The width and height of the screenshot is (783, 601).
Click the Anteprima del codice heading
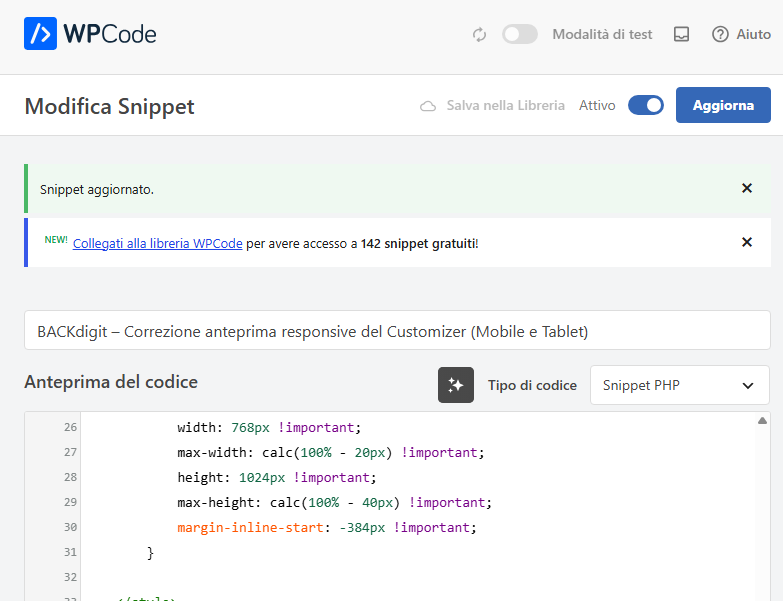[111, 382]
